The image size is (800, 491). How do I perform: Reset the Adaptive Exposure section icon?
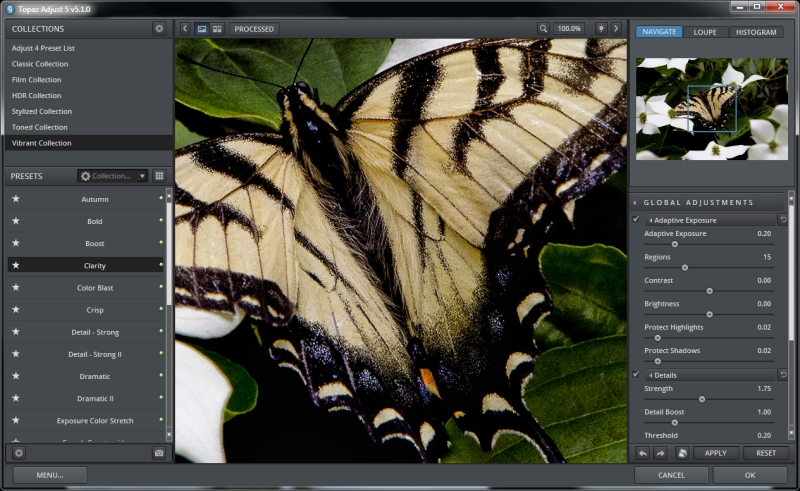pos(782,219)
